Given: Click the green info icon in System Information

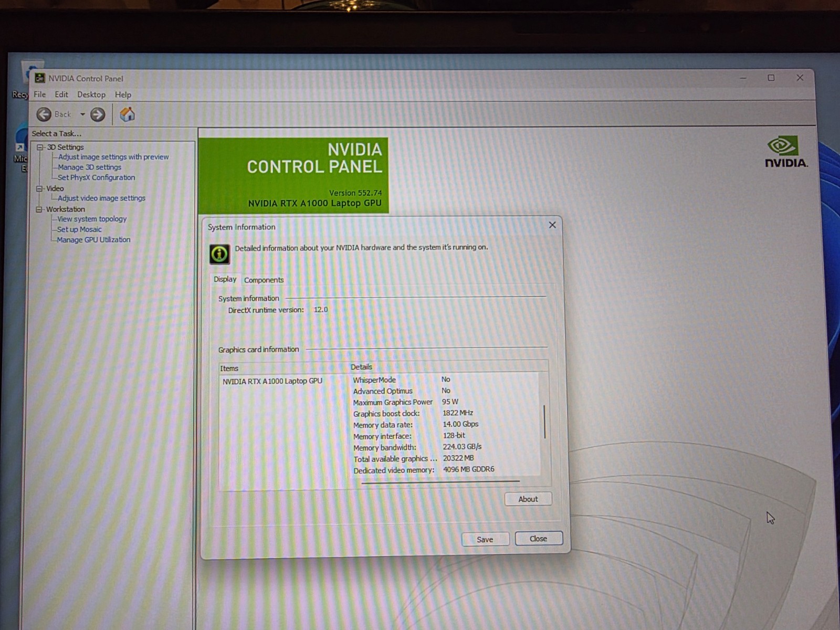Looking at the screenshot, I should (x=219, y=254).
